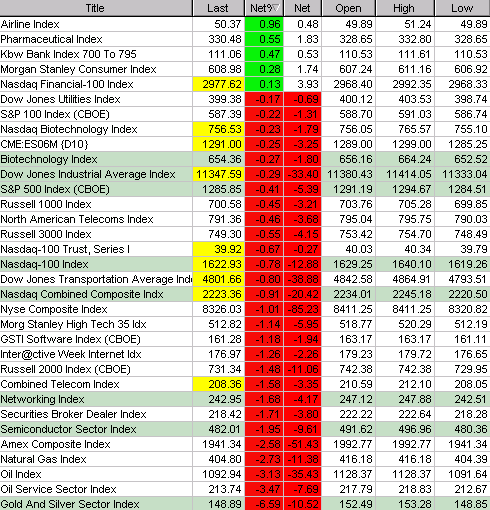Sort by the Last column header
This screenshot has width=490, height=510.
tap(218, 8)
